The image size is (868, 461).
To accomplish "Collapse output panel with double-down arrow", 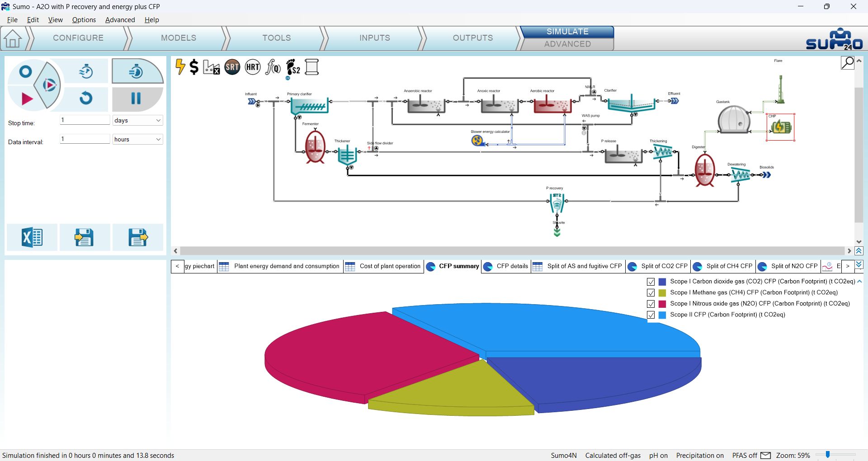I will [859, 264].
